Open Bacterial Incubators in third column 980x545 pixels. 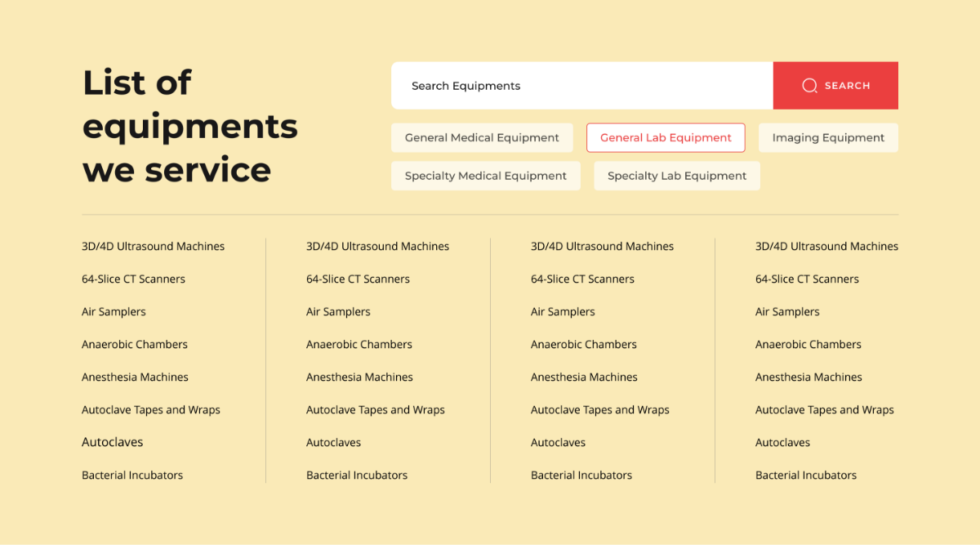click(x=581, y=476)
